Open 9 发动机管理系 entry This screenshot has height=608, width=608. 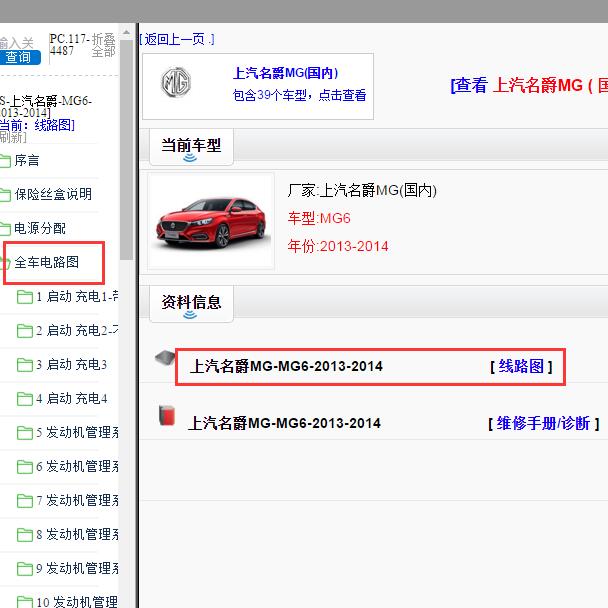point(77,568)
